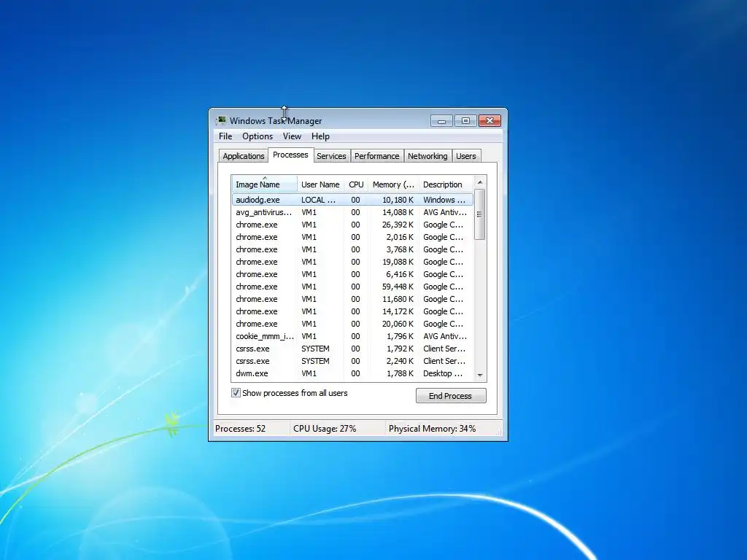Image resolution: width=747 pixels, height=560 pixels.
Task: Minimize the Task Manager window
Action: pos(441,121)
